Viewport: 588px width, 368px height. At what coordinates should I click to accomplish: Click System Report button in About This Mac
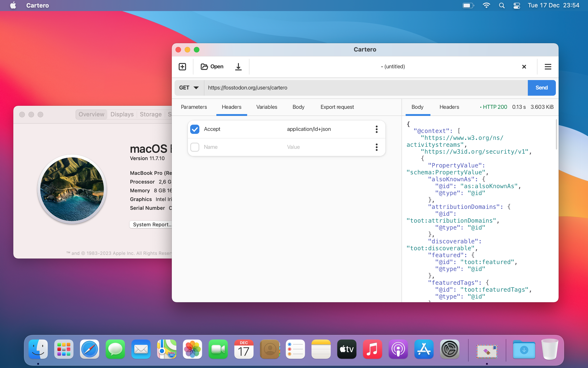(151, 224)
